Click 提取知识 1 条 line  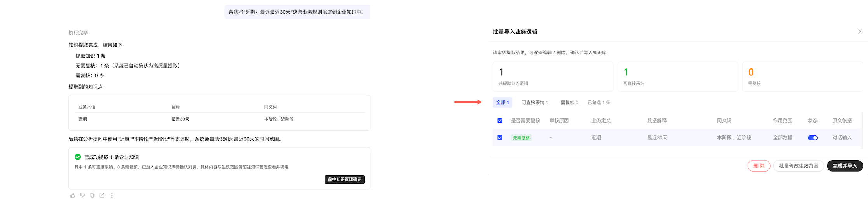(x=90, y=56)
